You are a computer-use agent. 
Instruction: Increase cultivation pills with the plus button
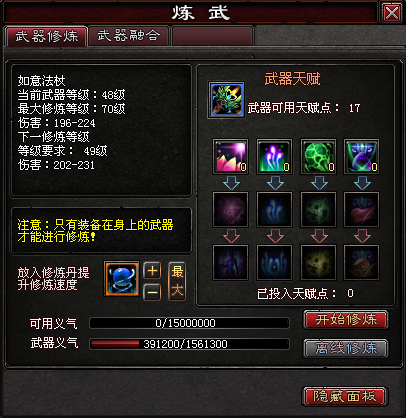coord(152,271)
